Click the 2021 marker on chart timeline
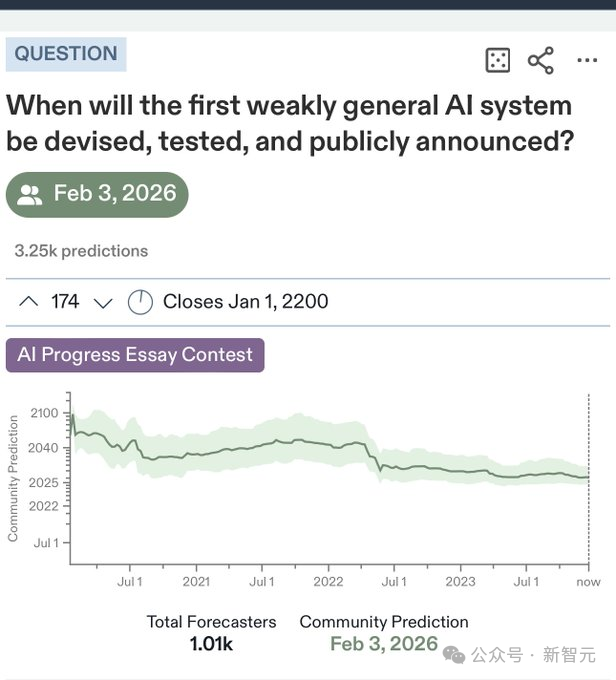The image size is (616, 680). tap(196, 581)
